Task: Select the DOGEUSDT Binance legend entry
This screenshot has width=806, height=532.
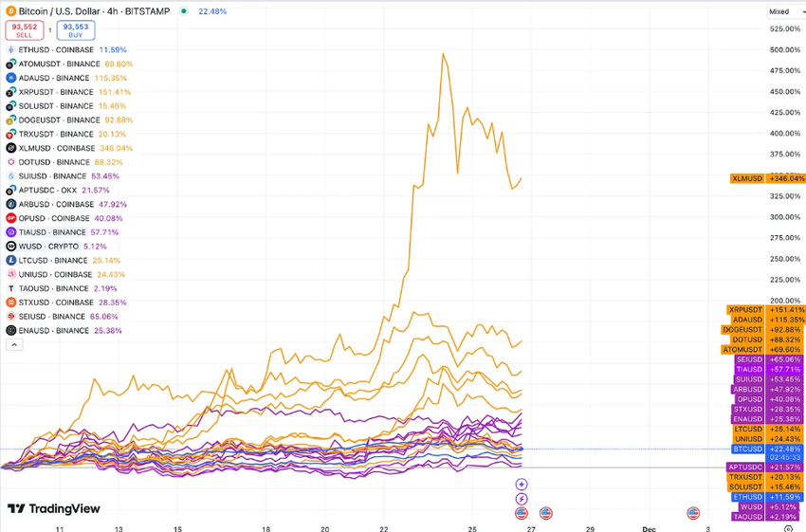Action: coord(69,119)
